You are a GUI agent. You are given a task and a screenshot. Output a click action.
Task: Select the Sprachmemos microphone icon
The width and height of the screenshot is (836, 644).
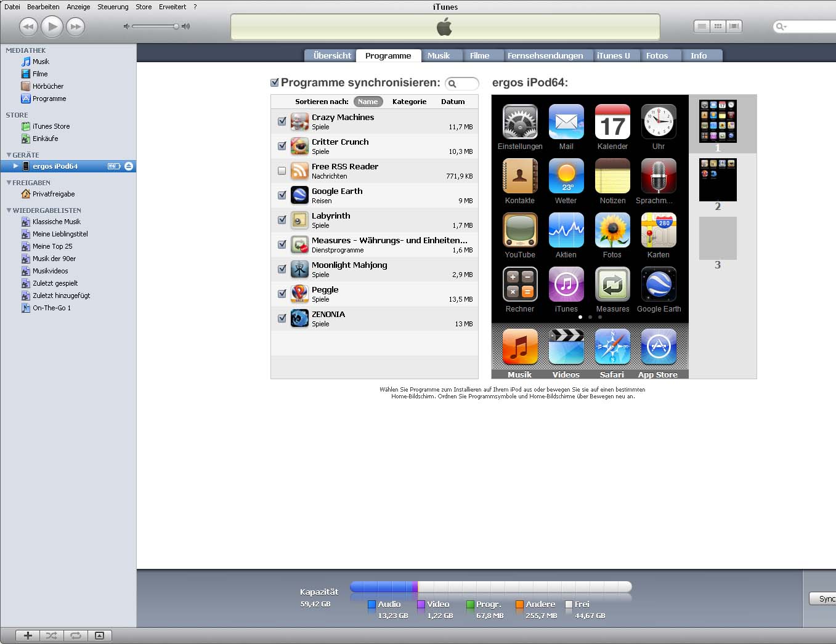(659, 176)
